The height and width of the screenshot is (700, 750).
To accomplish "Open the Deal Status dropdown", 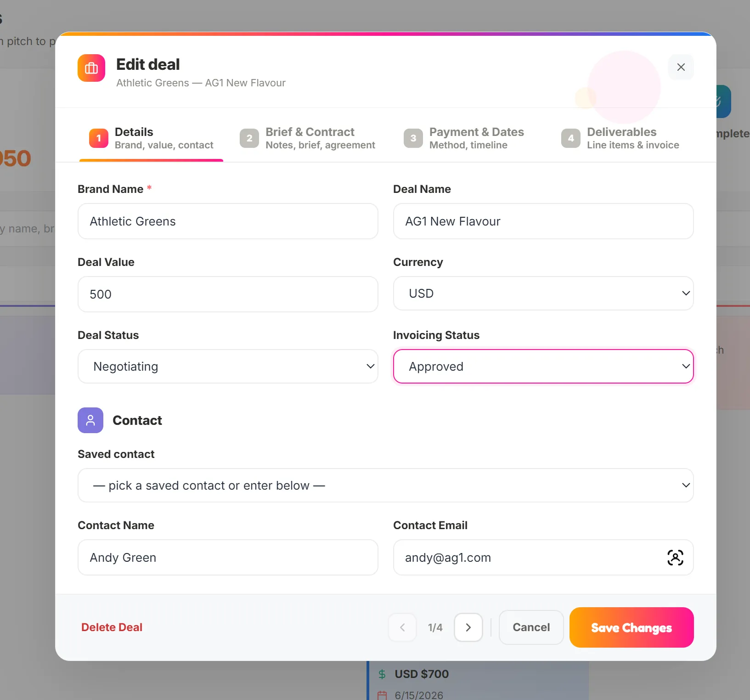I will [x=228, y=367].
